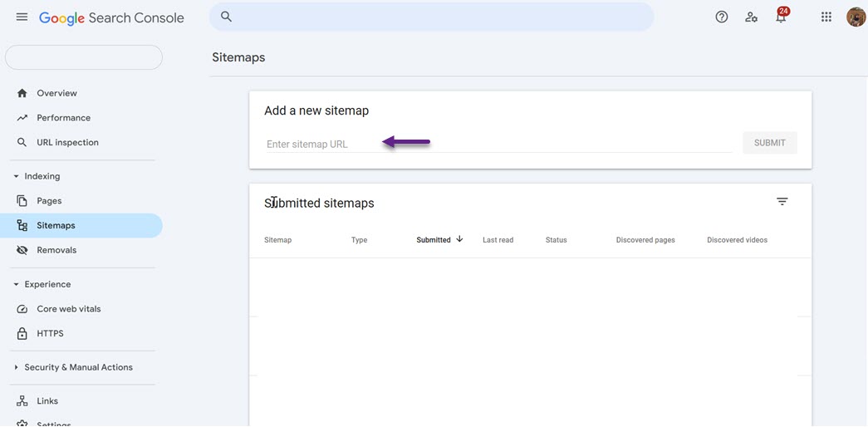Open notifications bell with 24 badge
Screen dimensions: 868x427
tap(781, 17)
